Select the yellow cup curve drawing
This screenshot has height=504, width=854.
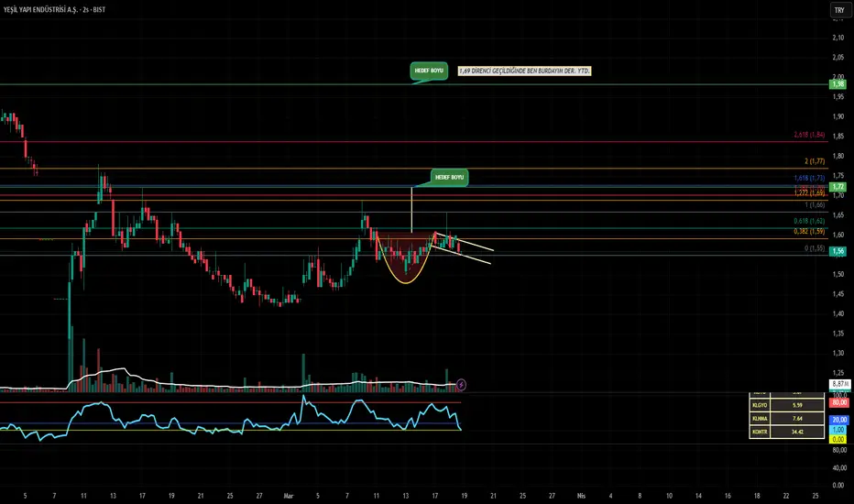tap(405, 282)
